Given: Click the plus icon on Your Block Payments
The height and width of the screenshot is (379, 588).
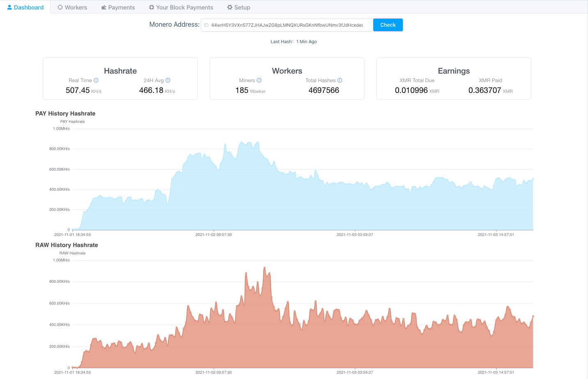Looking at the screenshot, I should [x=152, y=7].
